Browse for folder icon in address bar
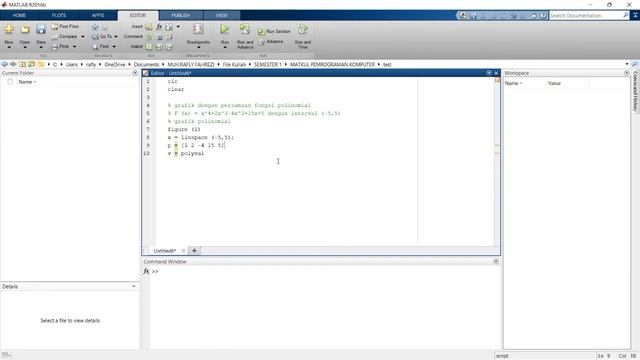Image resolution: width=640 pixels, height=360 pixels. [x=31, y=64]
